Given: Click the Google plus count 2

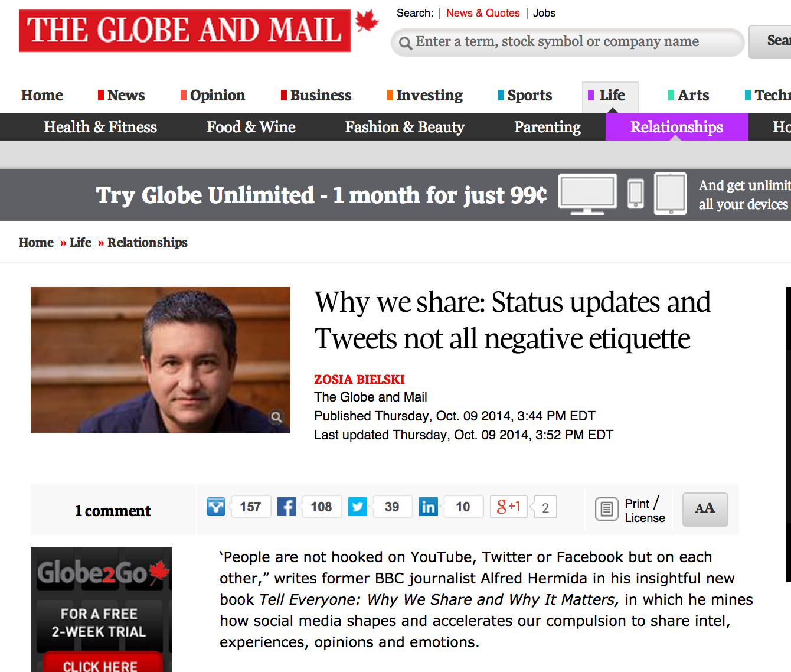Looking at the screenshot, I should [x=545, y=507].
